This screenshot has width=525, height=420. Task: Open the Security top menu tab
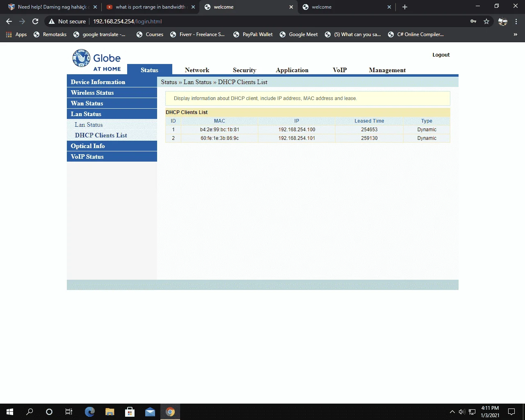pyautogui.click(x=244, y=70)
